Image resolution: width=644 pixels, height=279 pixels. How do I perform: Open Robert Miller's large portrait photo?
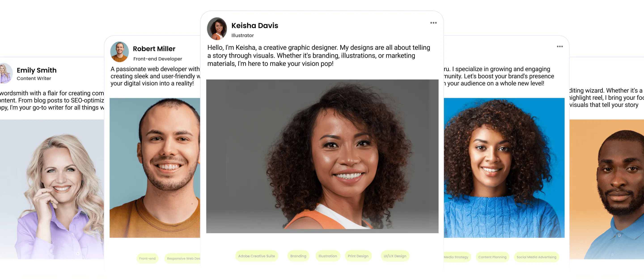point(155,168)
